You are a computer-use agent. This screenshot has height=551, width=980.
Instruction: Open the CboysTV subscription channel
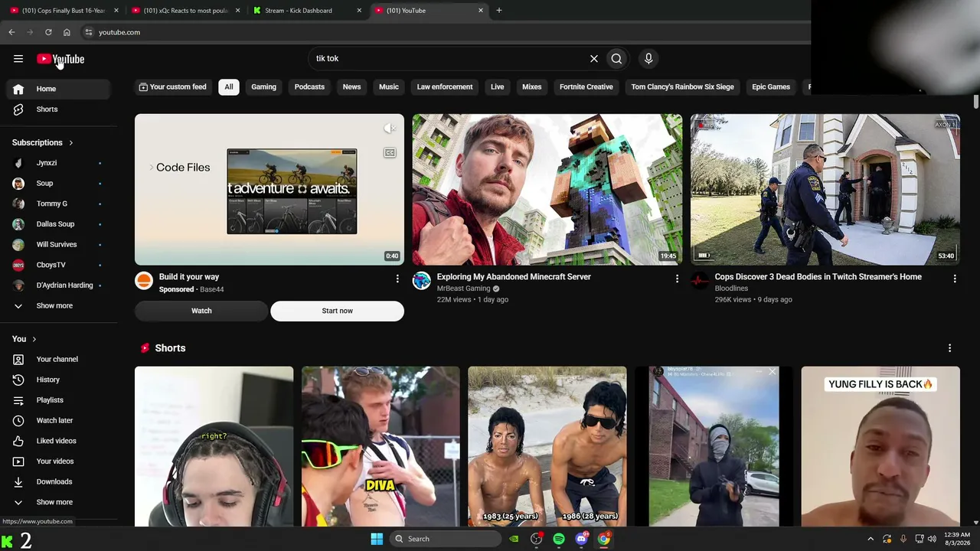pos(58,265)
